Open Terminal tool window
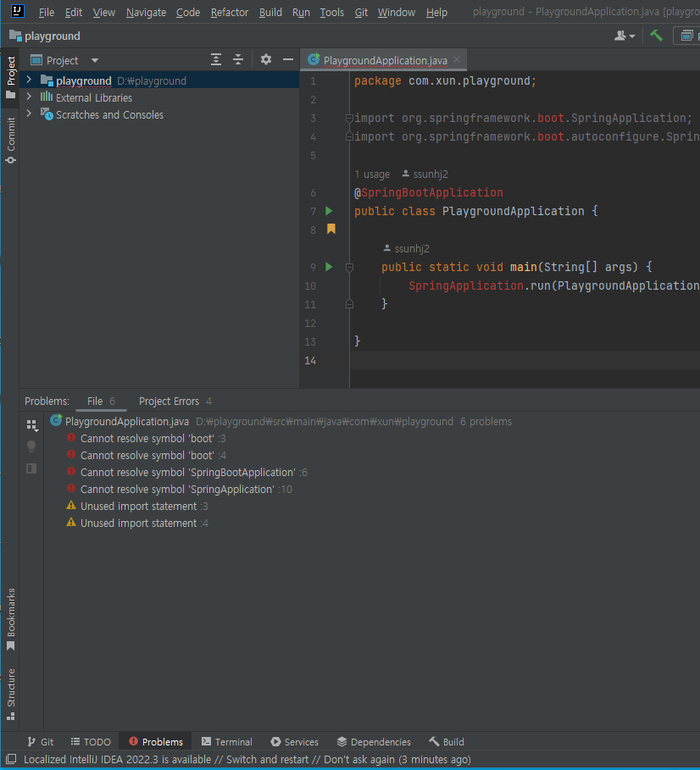 coord(227,741)
